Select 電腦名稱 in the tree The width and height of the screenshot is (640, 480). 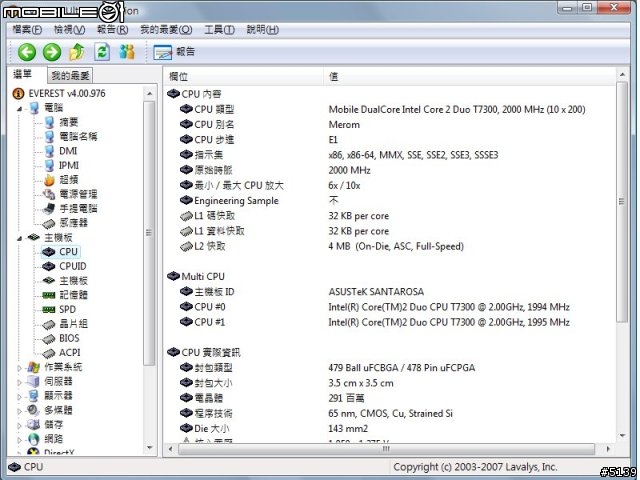coord(78,136)
